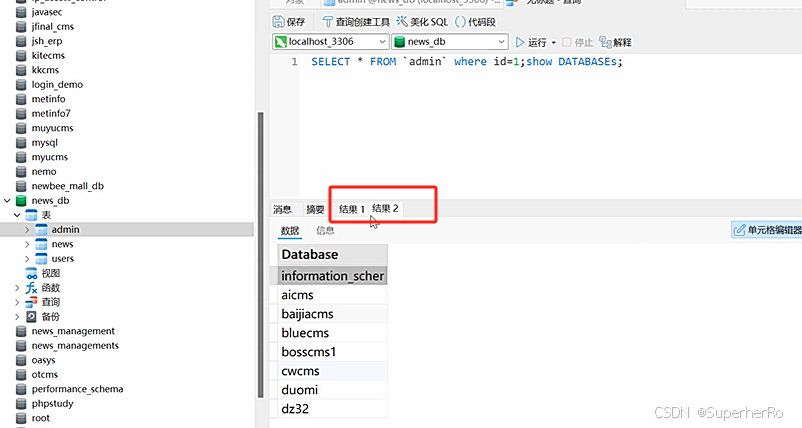Click the phpstudy database icon

coord(21,403)
